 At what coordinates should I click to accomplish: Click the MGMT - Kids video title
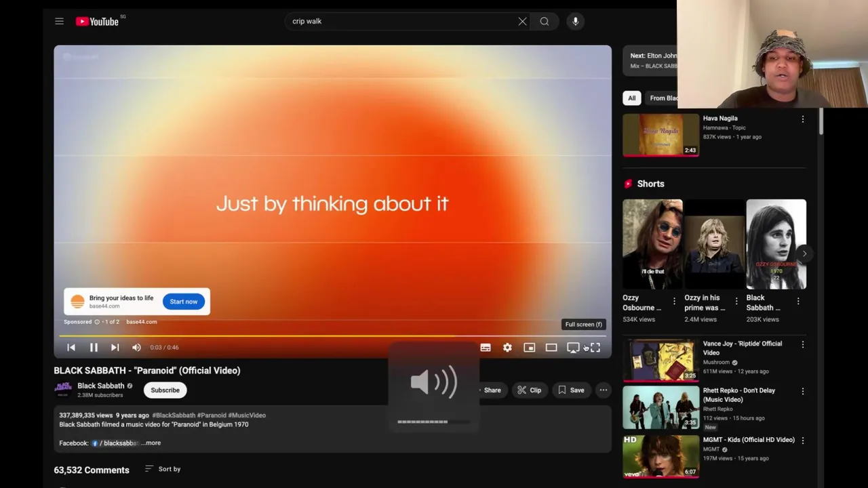click(749, 440)
